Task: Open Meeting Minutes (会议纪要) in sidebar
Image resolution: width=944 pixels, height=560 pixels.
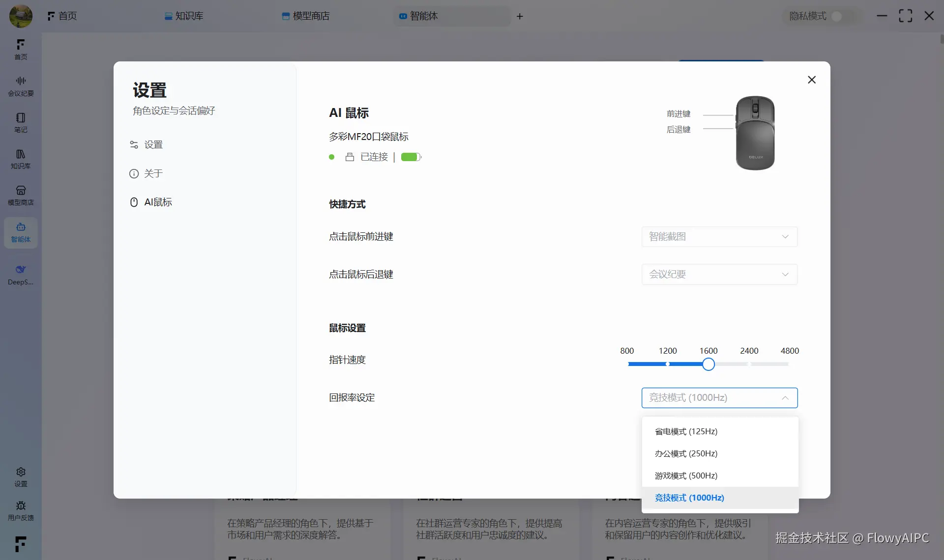Action: pos(21,85)
